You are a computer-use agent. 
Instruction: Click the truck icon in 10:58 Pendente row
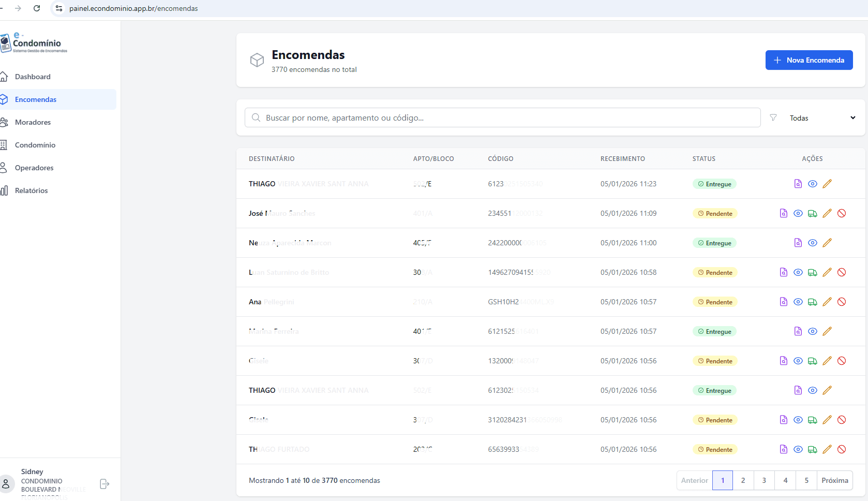tap(813, 272)
